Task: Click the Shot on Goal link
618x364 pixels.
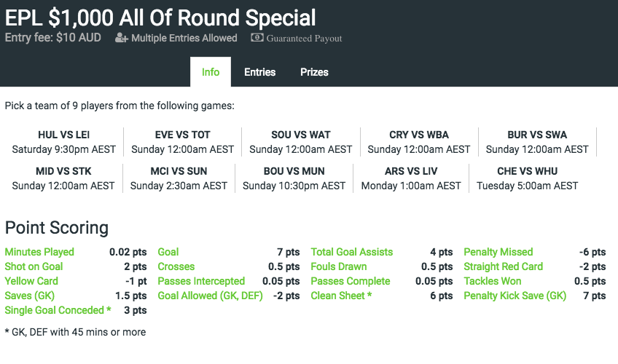Action: (x=34, y=266)
